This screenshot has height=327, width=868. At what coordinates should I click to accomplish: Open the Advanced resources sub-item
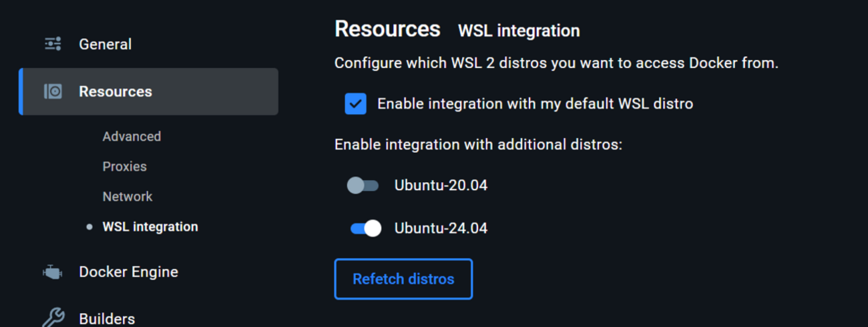[x=132, y=136]
